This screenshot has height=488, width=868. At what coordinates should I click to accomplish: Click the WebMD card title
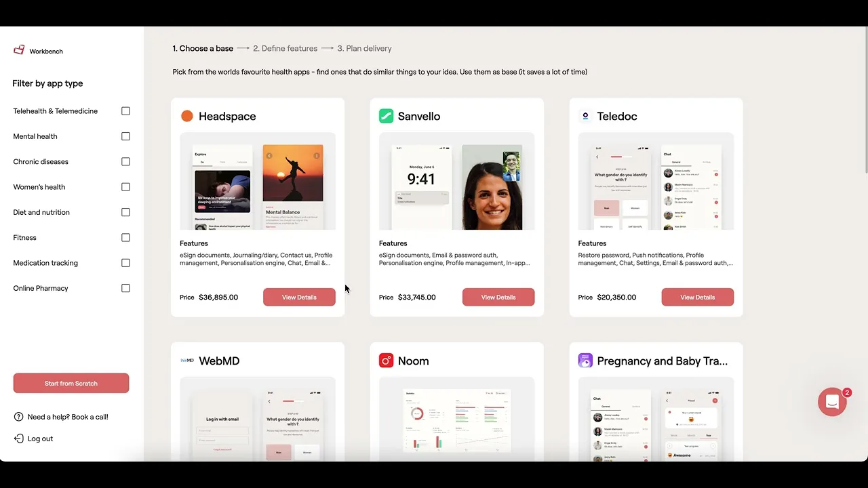click(x=219, y=361)
